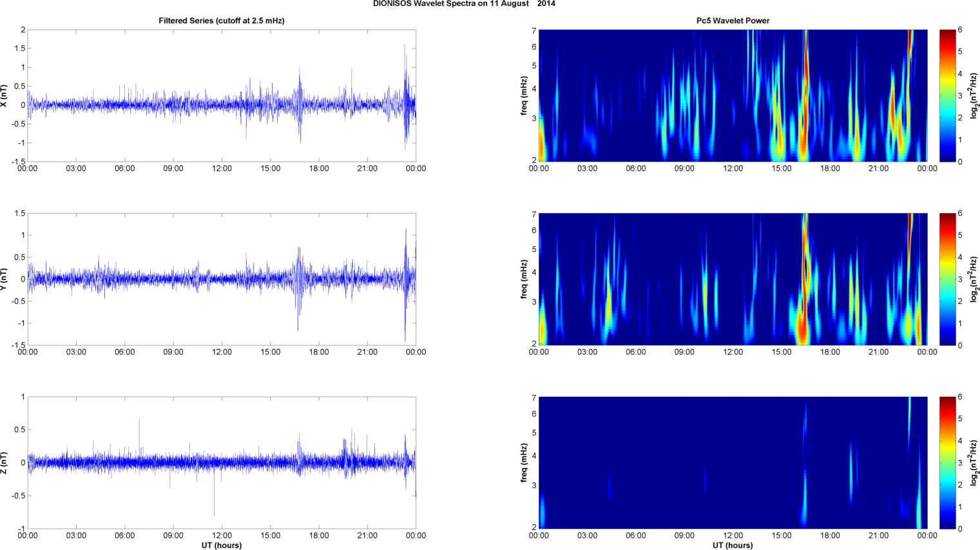Screen dimensions: 980x550
Task: Click 'freq (mHz)' label of the middle spectrogram
Action: (524, 279)
